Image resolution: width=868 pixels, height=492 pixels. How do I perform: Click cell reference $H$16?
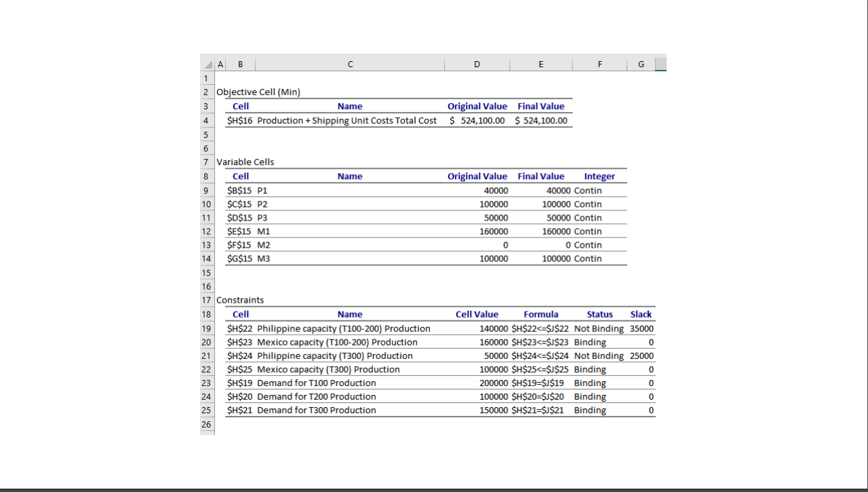239,121
